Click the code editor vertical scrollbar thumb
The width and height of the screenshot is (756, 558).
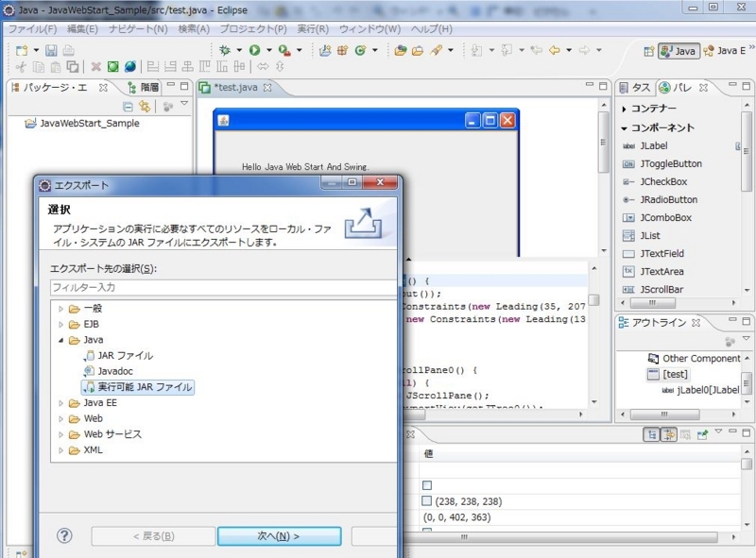pyautogui.click(x=594, y=299)
